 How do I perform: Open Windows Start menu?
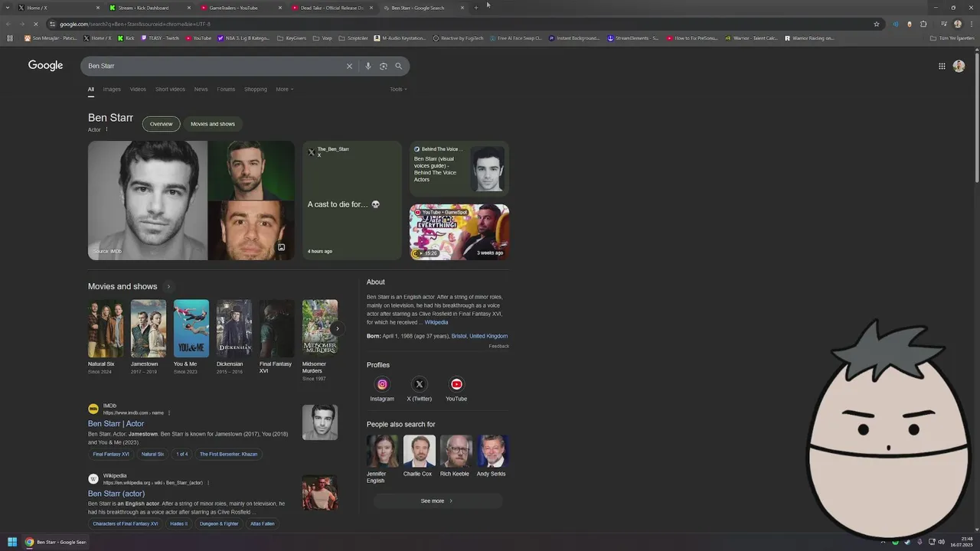12,542
